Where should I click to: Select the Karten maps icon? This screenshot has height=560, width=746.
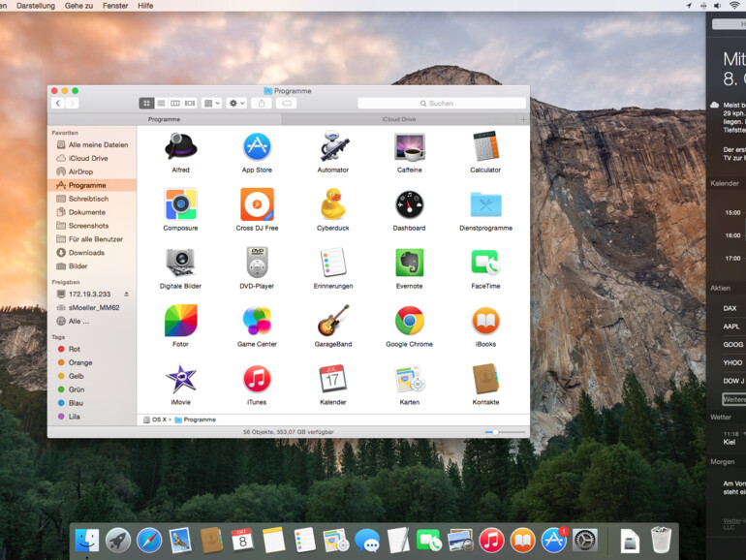pos(409,379)
